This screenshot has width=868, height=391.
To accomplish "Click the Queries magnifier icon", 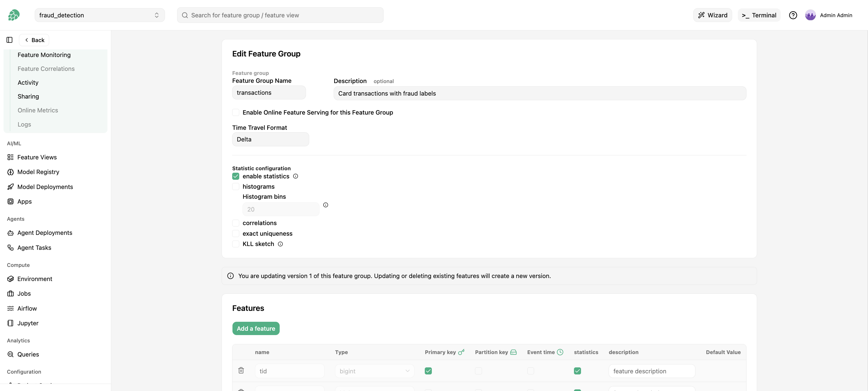I will (x=11, y=354).
